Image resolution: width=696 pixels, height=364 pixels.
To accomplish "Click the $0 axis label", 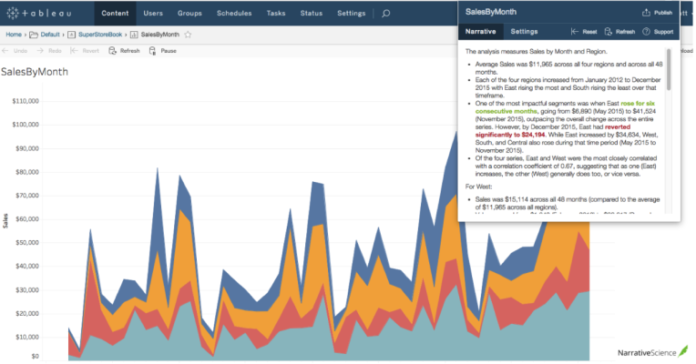I will (35, 356).
